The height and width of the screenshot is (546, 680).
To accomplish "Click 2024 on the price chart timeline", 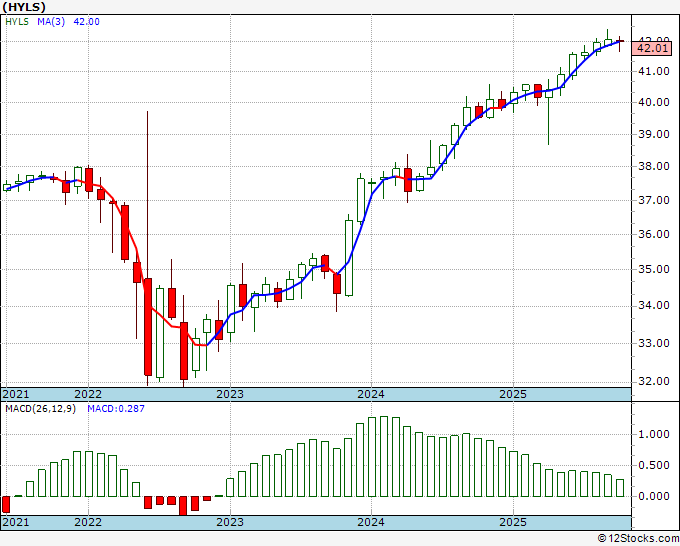I will pos(371,394).
